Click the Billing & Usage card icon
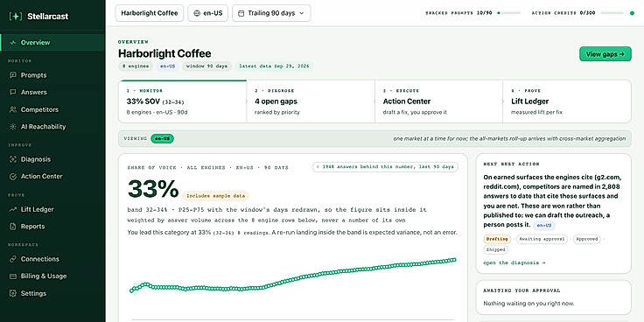The image size is (644, 322). coord(13,276)
